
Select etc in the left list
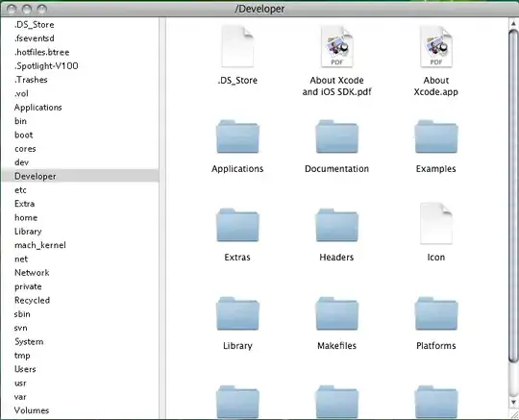[20, 190]
